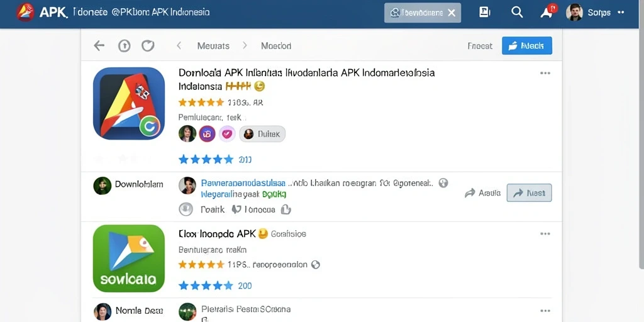644x322 pixels.
Task: Click the thumbs-up like icon
Action: (x=286, y=210)
